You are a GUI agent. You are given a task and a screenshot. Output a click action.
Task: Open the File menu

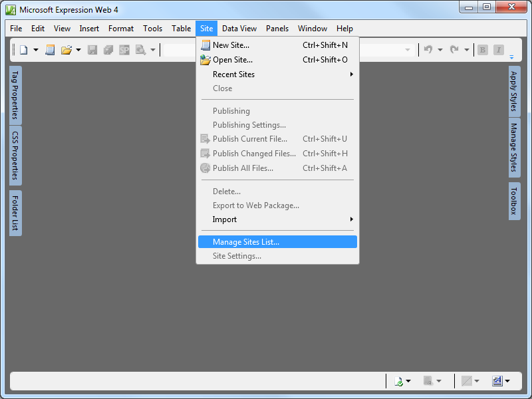tap(16, 29)
